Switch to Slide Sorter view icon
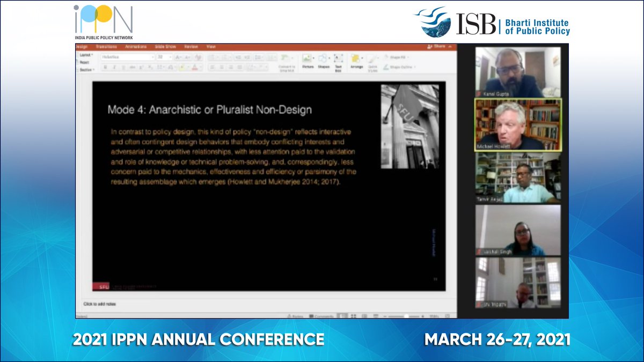The height and width of the screenshot is (362, 644). (x=353, y=316)
